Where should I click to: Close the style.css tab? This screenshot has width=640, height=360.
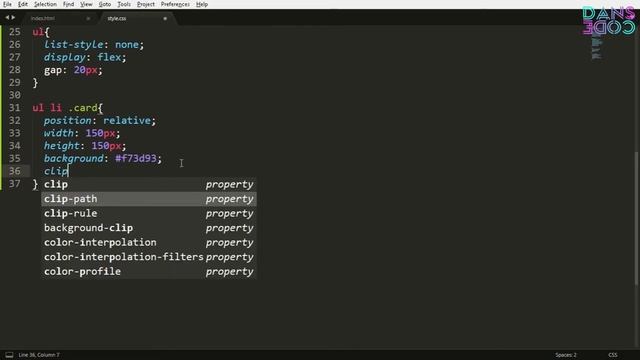165,18
